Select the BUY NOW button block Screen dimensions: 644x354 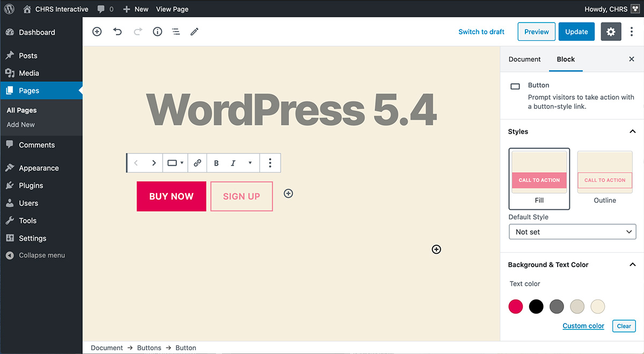pyautogui.click(x=171, y=196)
